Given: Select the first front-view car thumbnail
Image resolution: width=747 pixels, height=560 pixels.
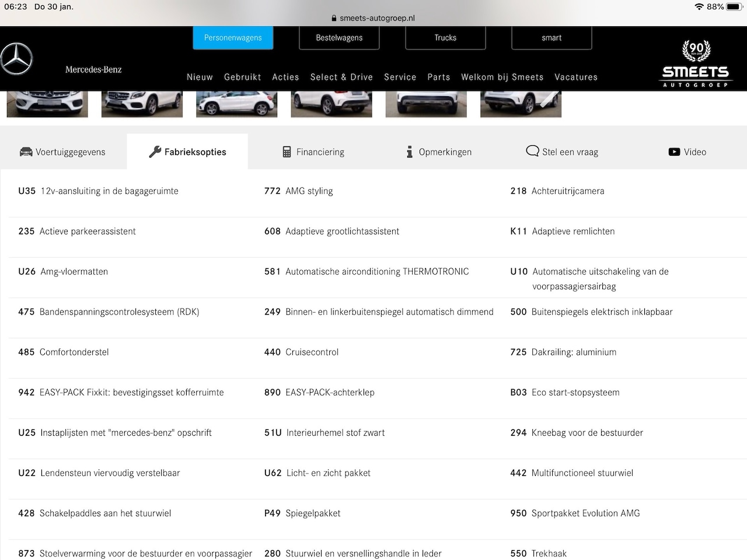Looking at the screenshot, I should click(x=47, y=104).
